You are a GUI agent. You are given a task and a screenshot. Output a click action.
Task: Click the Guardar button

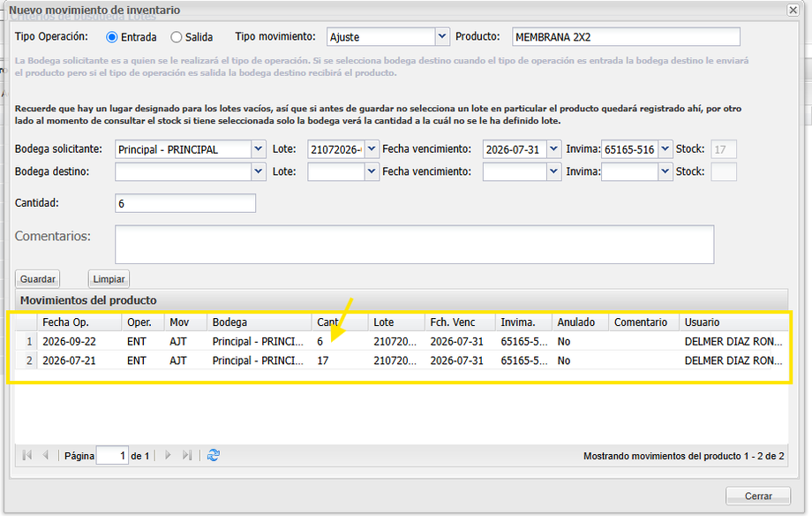38,279
